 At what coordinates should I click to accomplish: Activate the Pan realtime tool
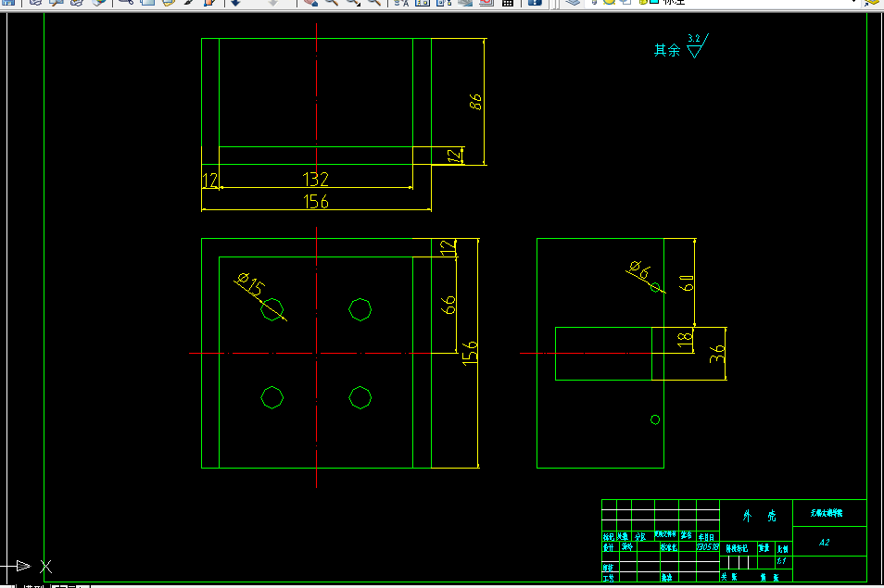tap(310, 2)
